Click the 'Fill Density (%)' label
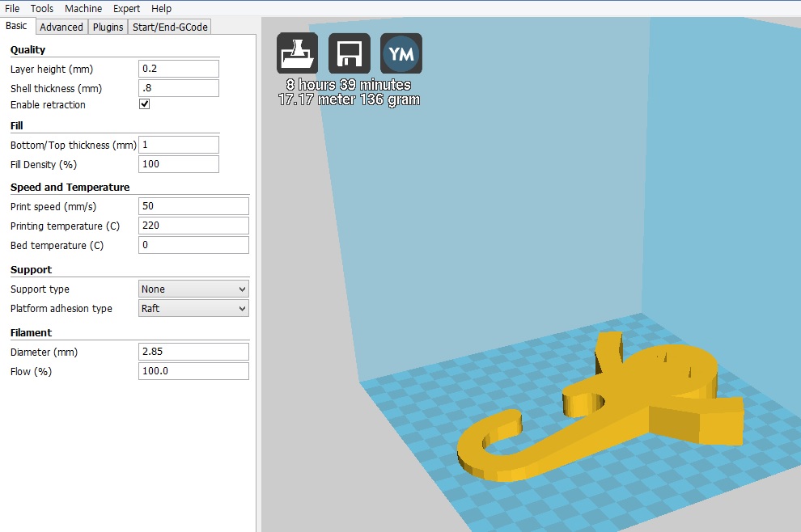 (x=44, y=164)
